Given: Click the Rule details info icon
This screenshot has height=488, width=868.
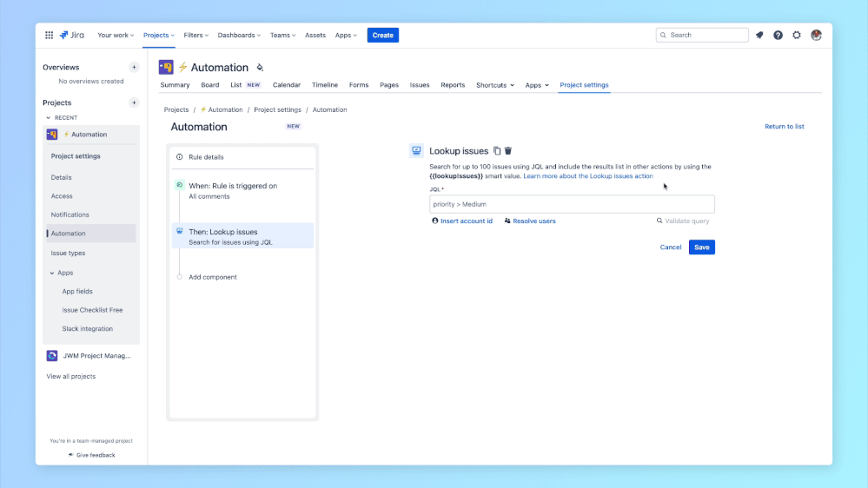Looking at the screenshot, I should (x=179, y=156).
